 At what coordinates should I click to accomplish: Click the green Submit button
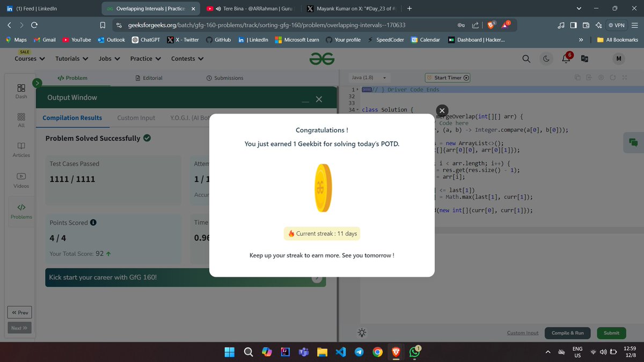click(x=611, y=333)
